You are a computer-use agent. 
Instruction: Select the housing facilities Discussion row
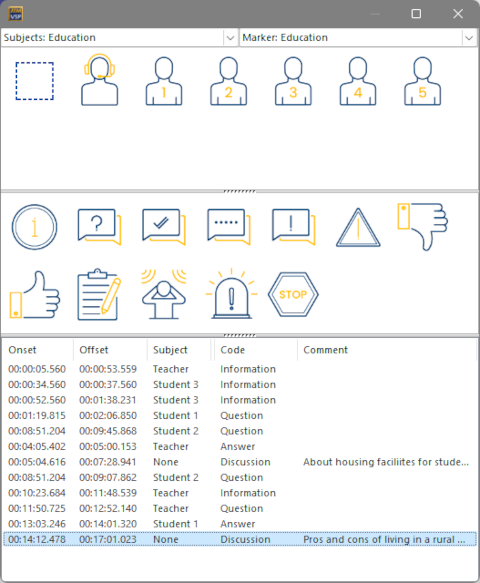240,462
